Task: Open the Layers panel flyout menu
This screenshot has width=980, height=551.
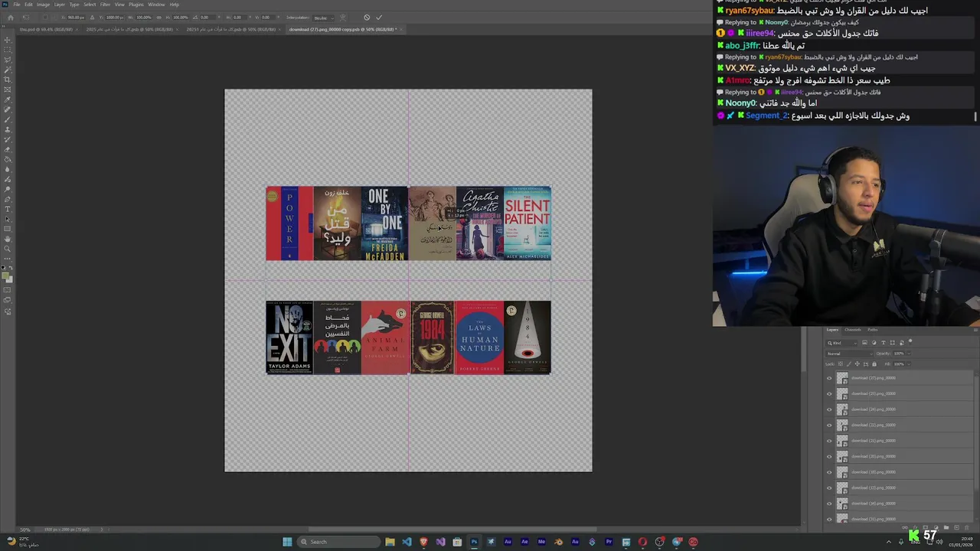Action: (975, 330)
